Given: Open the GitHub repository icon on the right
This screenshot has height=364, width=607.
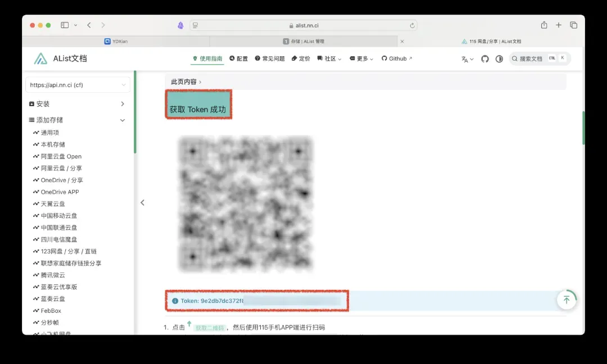Looking at the screenshot, I should point(485,59).
